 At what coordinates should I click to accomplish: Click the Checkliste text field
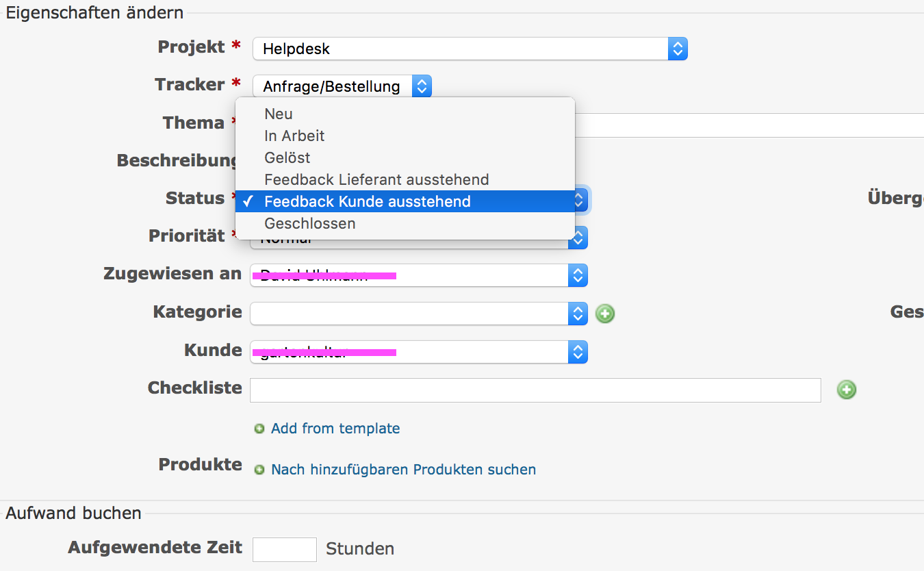tap(535, 390)
